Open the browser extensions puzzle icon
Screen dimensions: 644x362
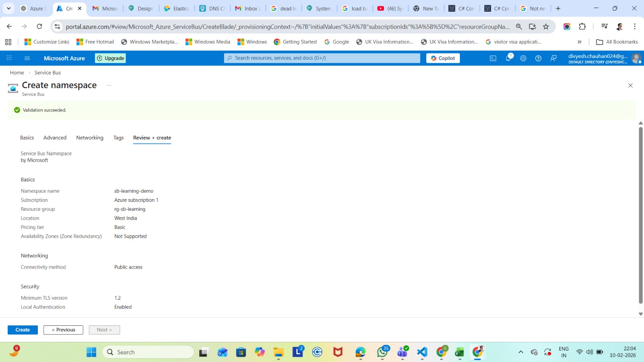click(582, 27)
